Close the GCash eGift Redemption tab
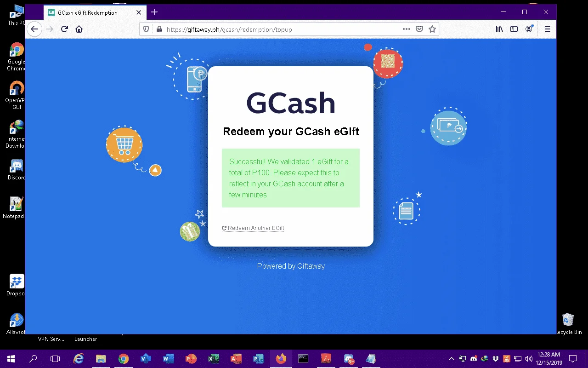 point(139,12)
